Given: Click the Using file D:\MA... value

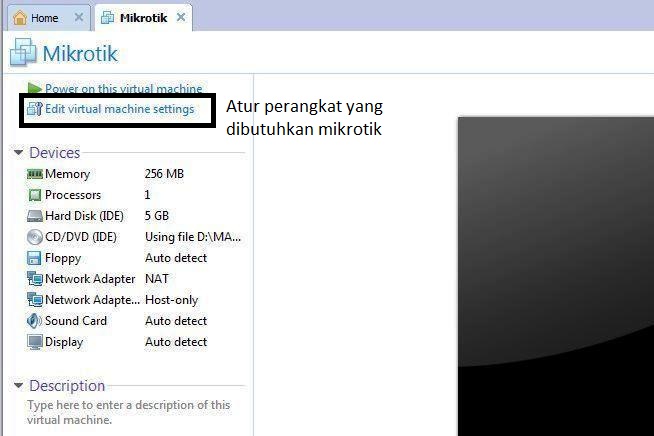Looking at the screenshot, I should click(x=193, y=237).
